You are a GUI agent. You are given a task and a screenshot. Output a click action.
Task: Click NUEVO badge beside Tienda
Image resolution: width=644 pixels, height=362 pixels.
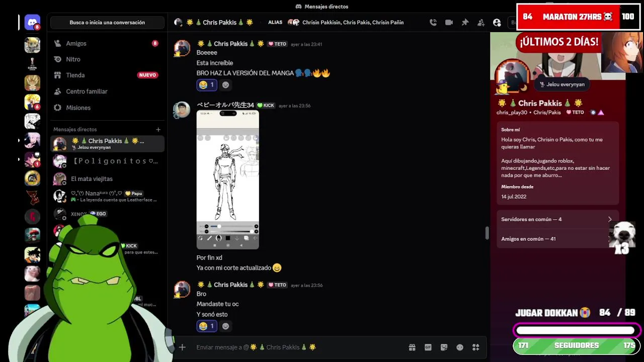(x=147, y=75)
